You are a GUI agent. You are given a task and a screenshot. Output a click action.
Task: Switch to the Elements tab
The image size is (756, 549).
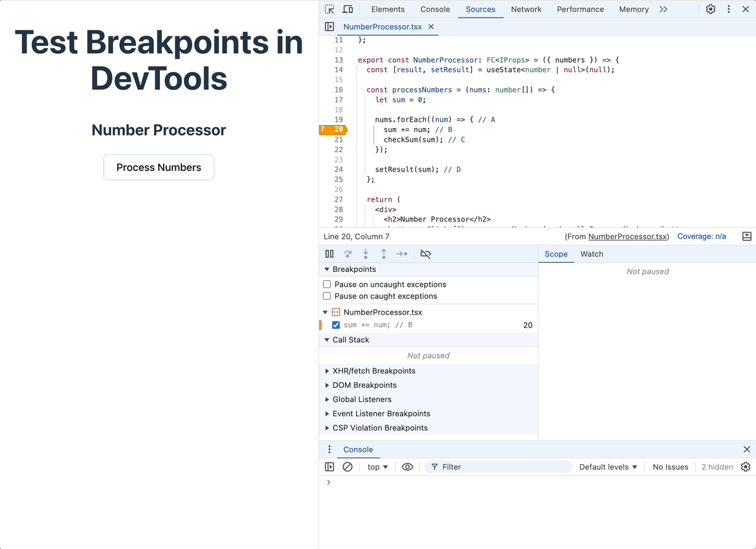coord(388,9)
